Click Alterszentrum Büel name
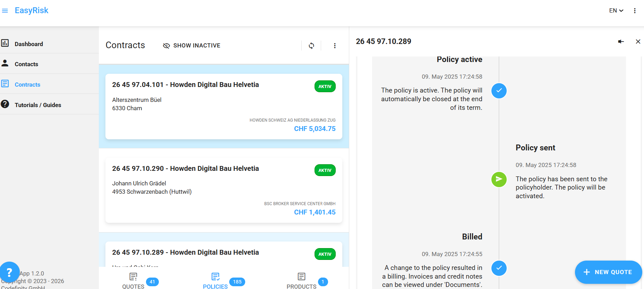The width and height of the screenshot is (644, 289). (x=137, y=100)
